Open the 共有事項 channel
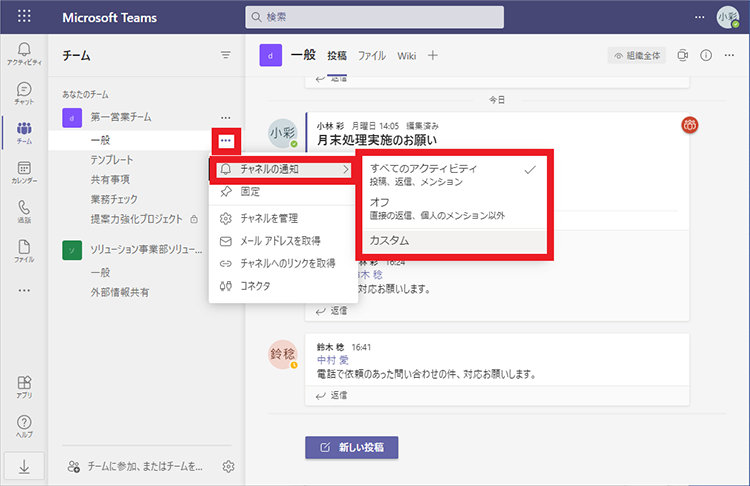This screenshot has height=486, width=750. pyautogui.click(x=110, y=180)
